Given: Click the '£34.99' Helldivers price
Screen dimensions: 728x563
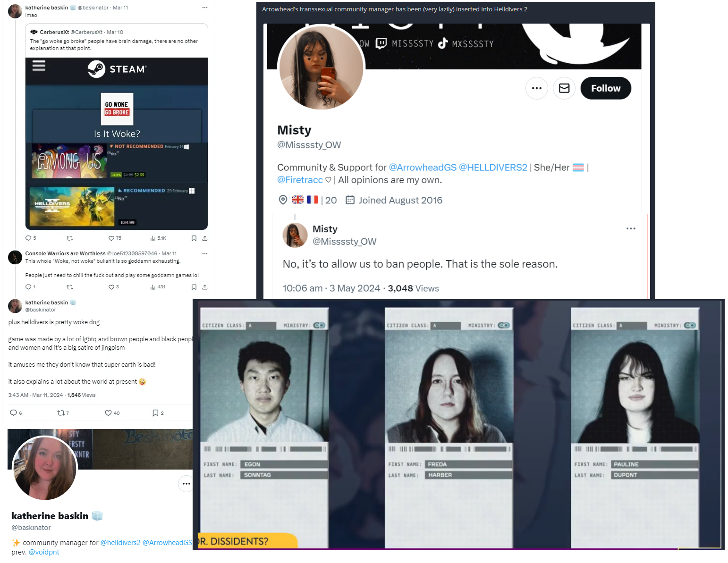Looking at the screenshot, I should [127, 222].
